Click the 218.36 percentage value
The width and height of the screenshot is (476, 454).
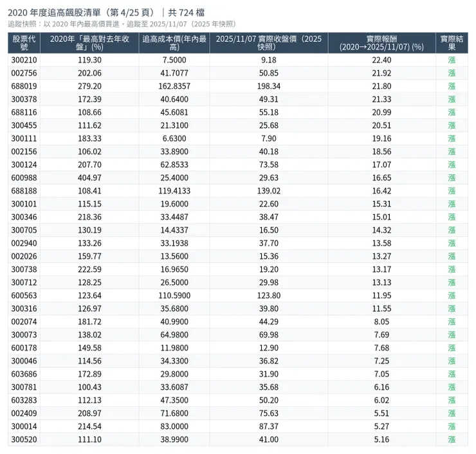(89, 217)
